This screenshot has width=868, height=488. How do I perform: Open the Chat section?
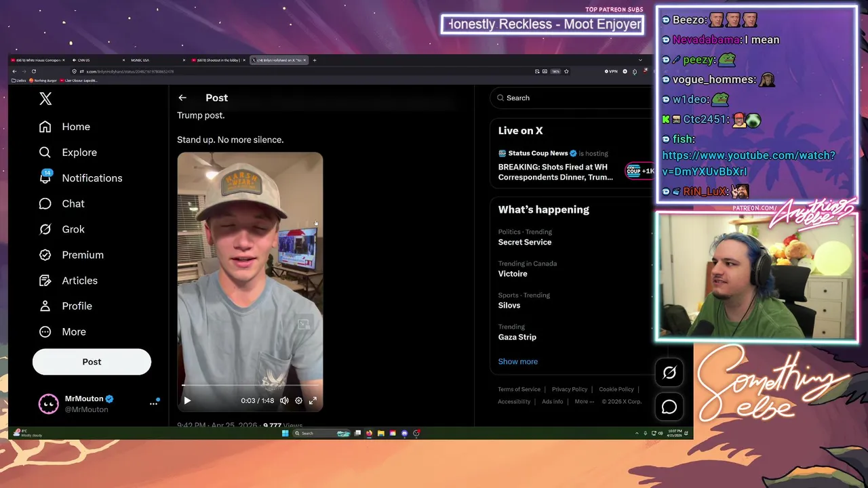click(x=62, y=203)
